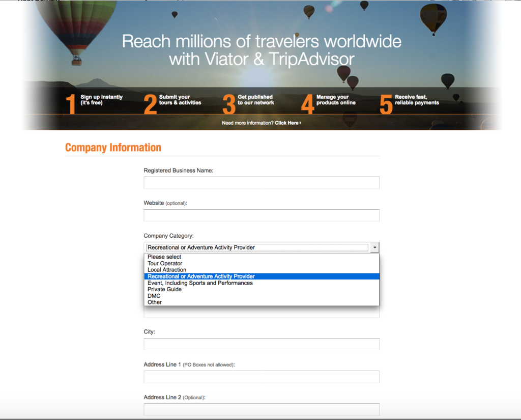This screenshot has width=521, height=420.
Task: Open the 'Click Here' more information link
Action: pyautogui.click(x=287, y=123)
